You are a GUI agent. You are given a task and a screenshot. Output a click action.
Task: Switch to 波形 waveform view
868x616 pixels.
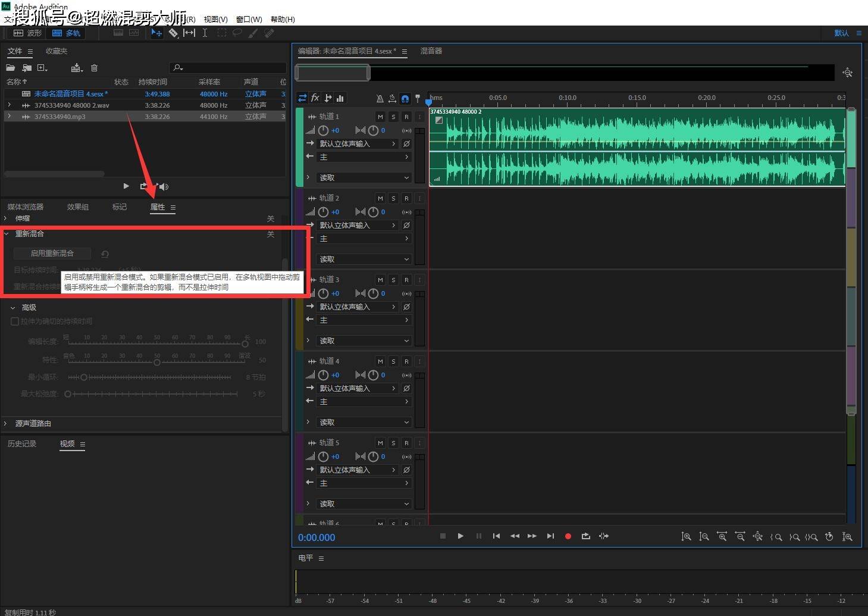pos(28,33)
